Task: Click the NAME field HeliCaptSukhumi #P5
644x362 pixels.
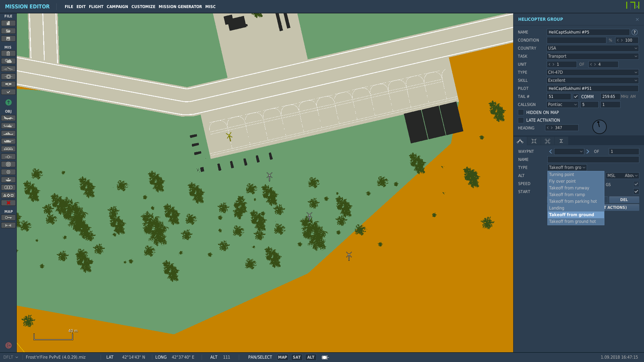Action: [x=588, y=32]
